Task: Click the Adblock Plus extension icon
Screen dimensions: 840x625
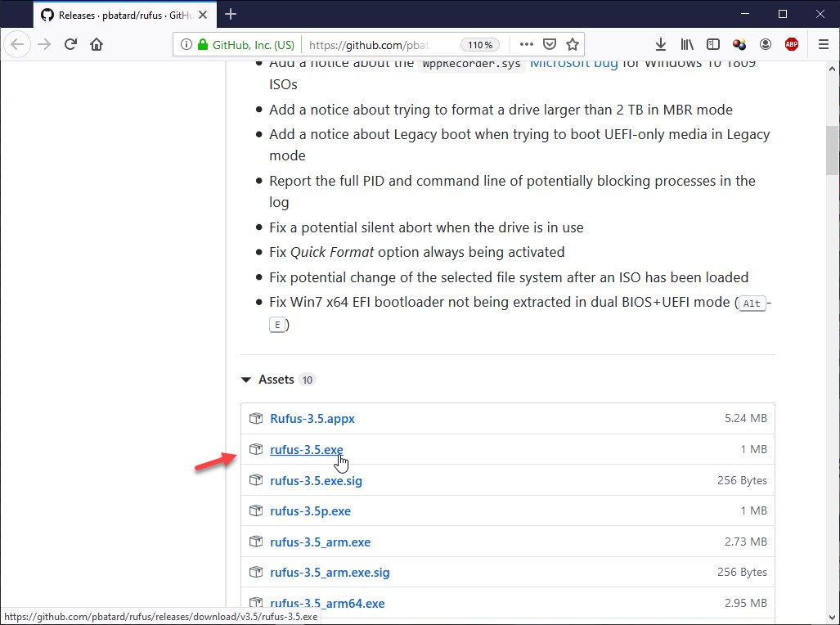Action: pyautogui.click(x=791, y=44)
